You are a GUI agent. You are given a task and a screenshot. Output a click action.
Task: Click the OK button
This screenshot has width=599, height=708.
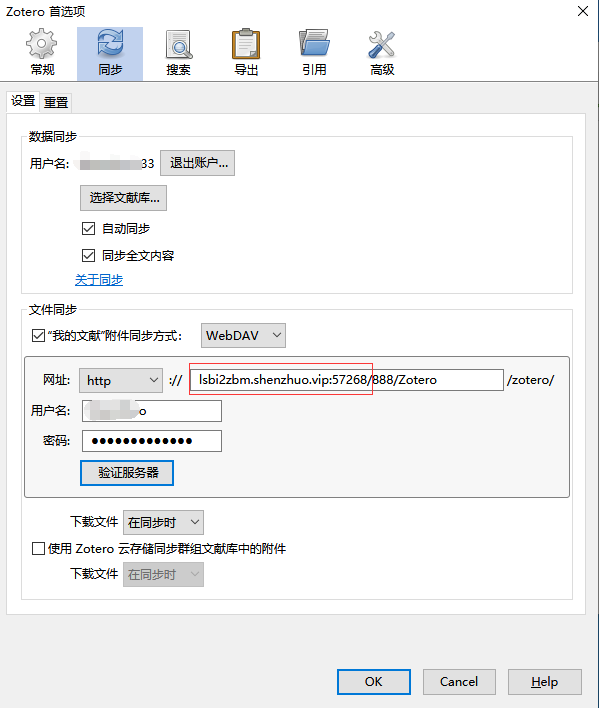[x=374, y=682]
